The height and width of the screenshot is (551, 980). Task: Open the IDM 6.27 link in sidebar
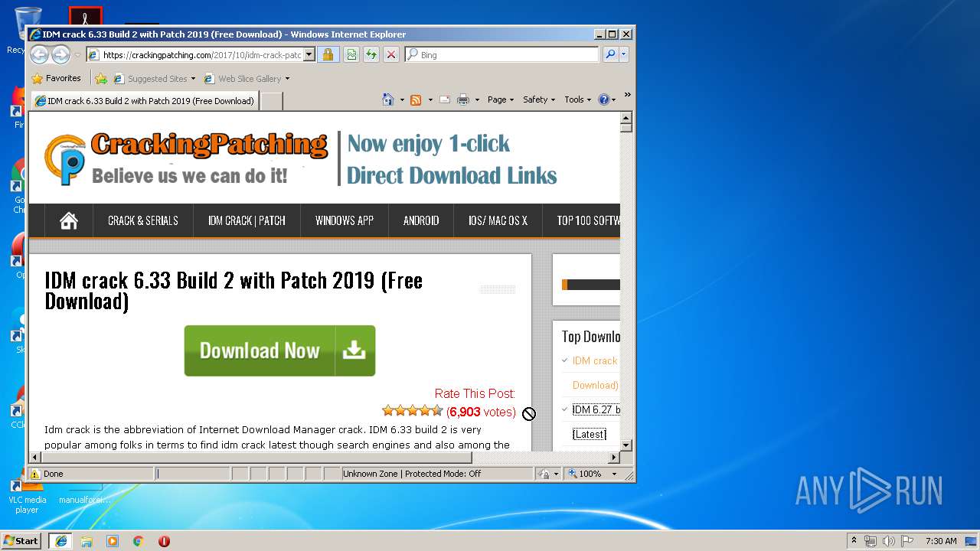pos(596,409)
